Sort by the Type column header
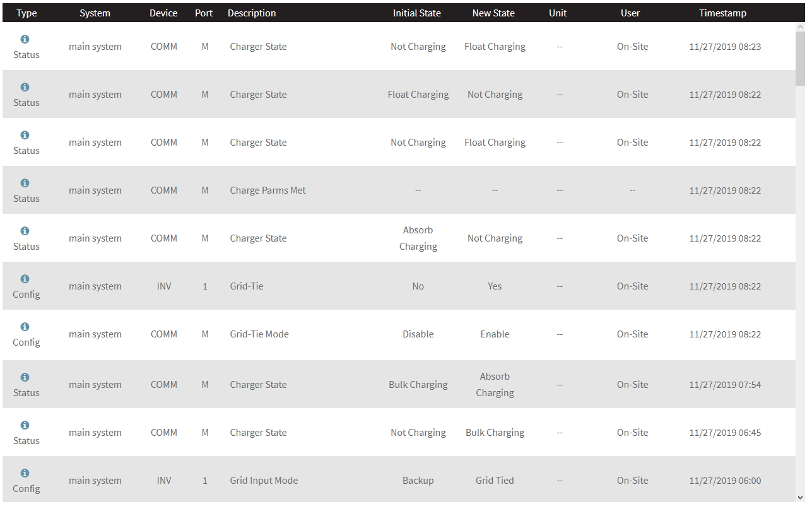812x509 pixels. click(26, 13)
